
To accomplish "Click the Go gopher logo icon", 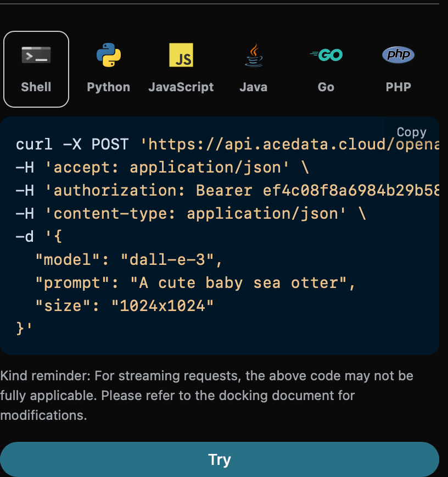I will (x=326, y=55).
